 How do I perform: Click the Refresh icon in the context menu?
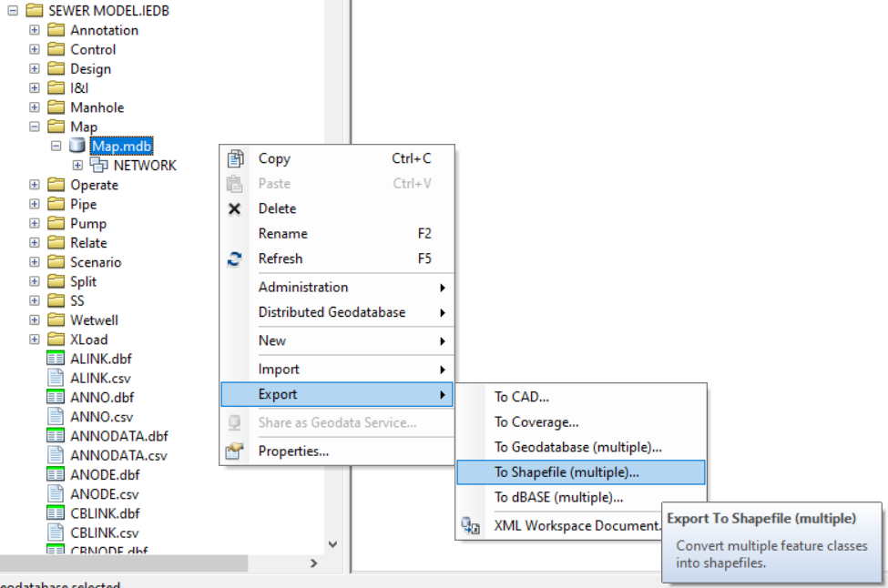[234, 259]
